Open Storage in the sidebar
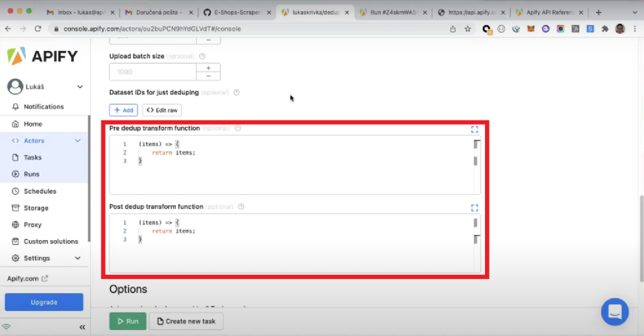The image size is (644, 336). [x=35, y=208]
